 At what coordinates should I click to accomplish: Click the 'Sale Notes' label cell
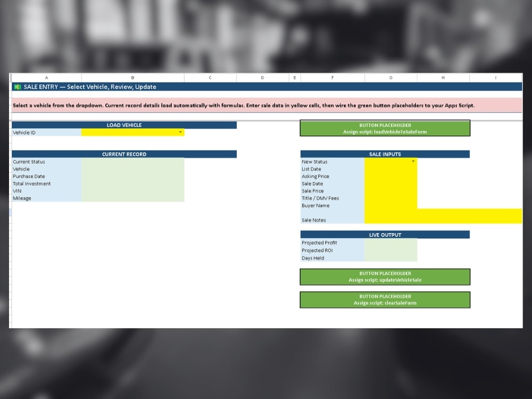[x=332, y=217]
